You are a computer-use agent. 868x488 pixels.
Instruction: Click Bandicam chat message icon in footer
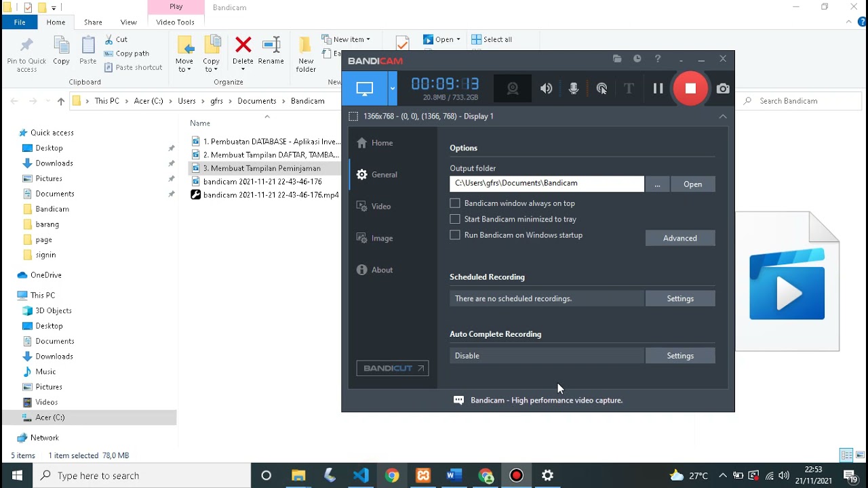point(458,401)
